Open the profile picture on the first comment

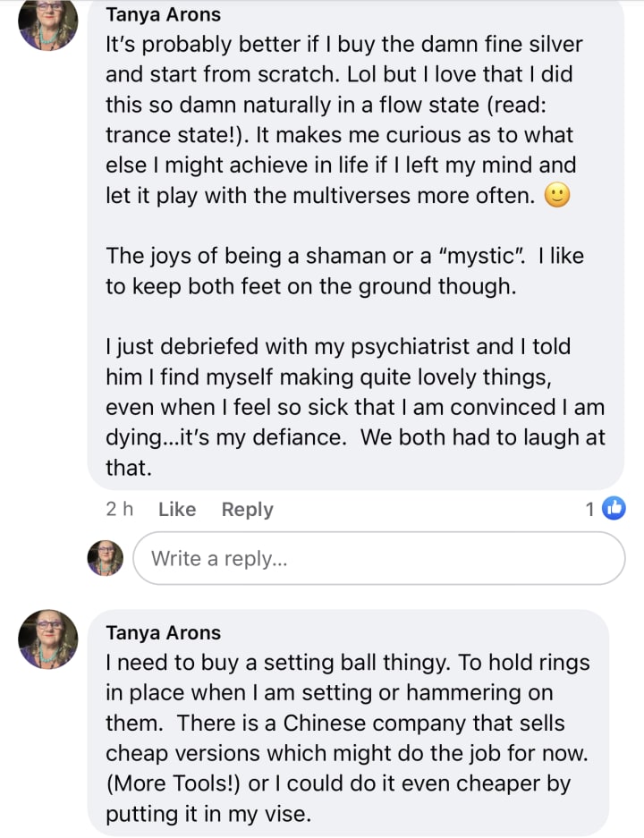48,21
